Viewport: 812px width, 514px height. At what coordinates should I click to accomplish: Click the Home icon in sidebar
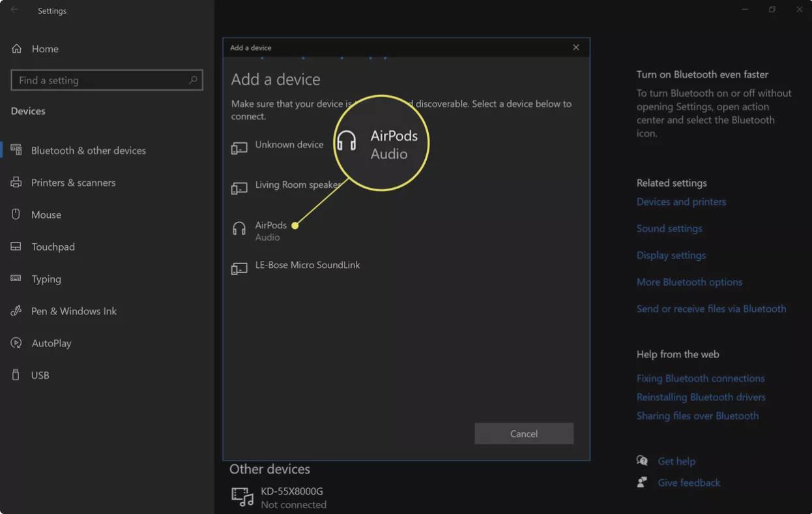[17, 49]
